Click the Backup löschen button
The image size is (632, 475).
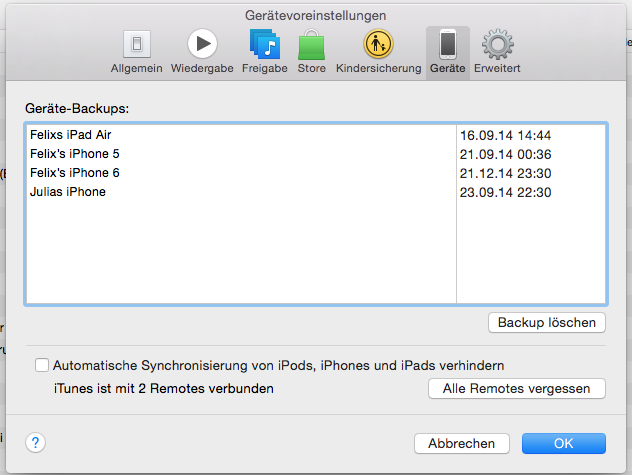click(547, 323)
